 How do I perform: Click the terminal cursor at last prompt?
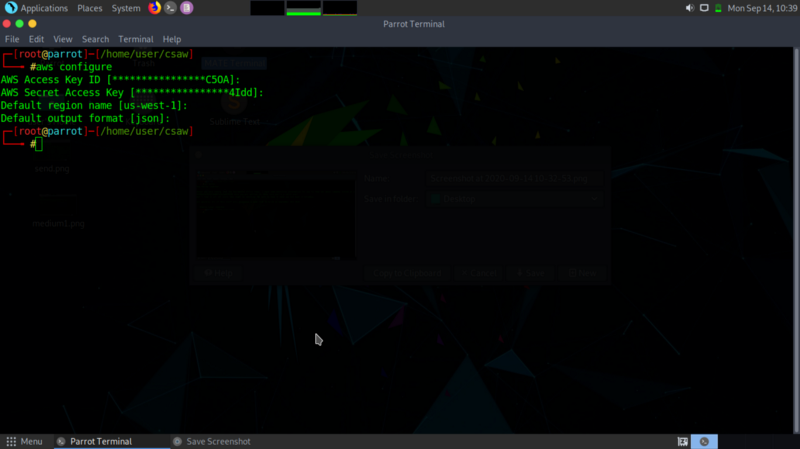click(x=39, y=144)
